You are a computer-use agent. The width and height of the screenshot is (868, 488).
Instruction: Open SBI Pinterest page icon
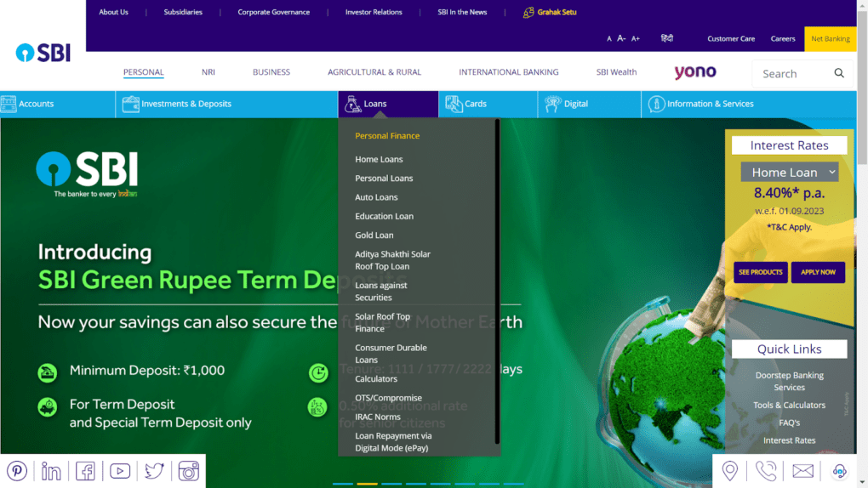click(17, 471)
